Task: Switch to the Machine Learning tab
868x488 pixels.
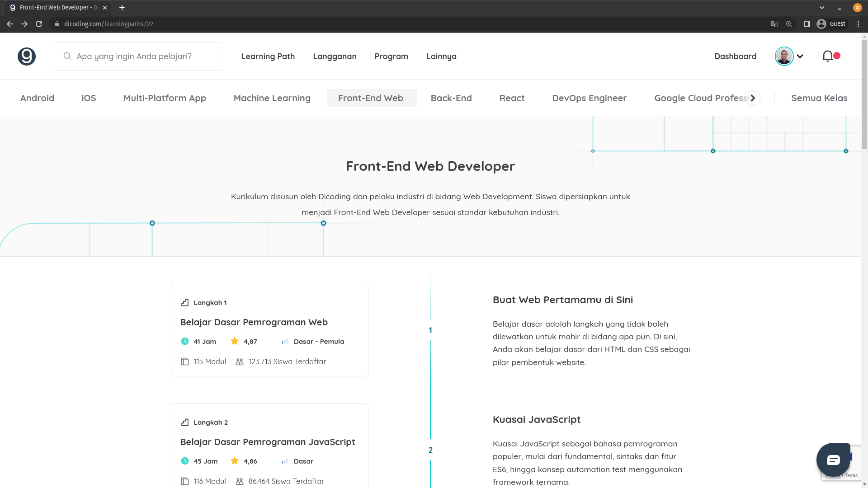Action: pos(272,98)
